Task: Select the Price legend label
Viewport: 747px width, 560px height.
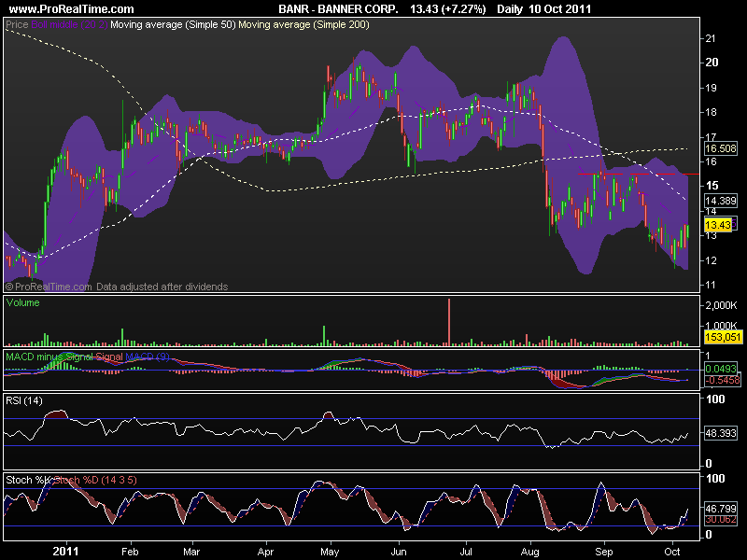Action: [x=17, y=24]
